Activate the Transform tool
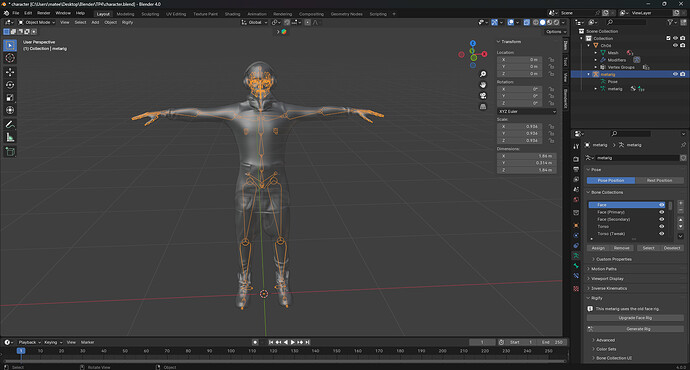Image resolution: width=690 pixels, height=370 pixels. pos(10,110)
